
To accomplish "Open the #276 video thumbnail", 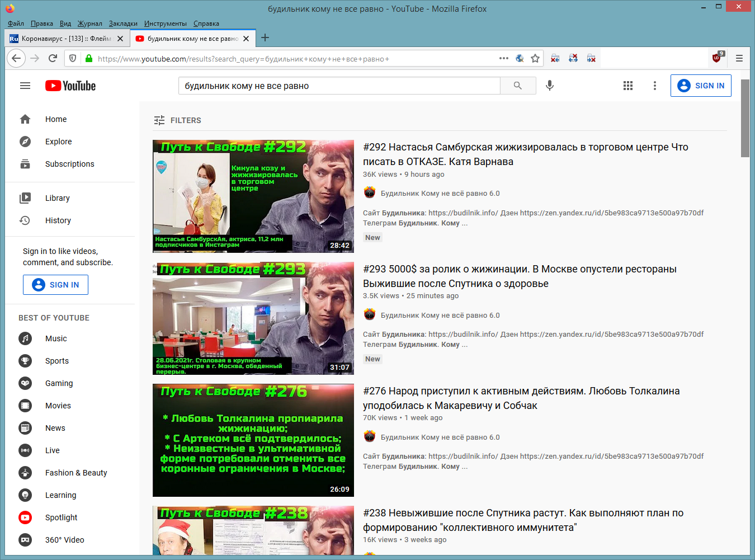I will 253,440.
